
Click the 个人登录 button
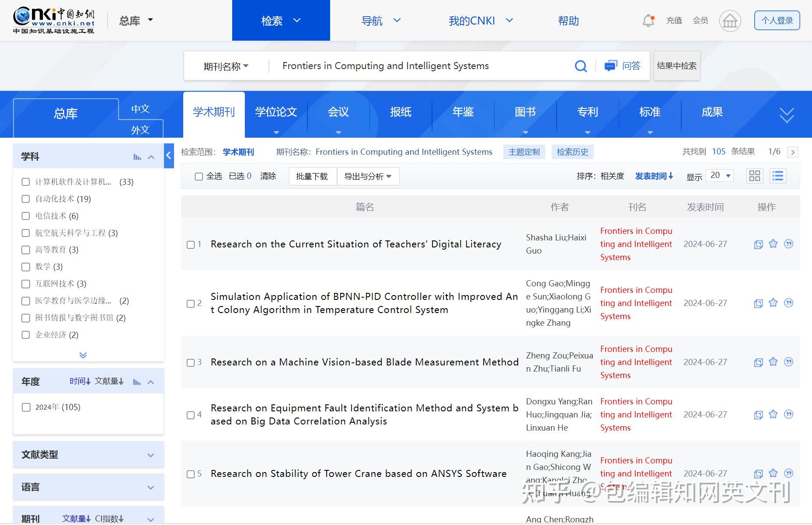(x=777, y=21)
